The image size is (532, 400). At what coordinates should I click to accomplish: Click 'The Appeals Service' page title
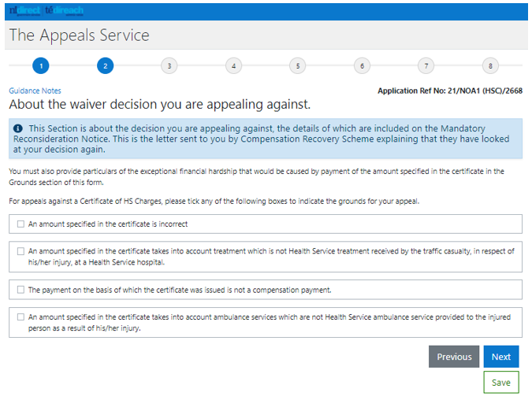coord(80,35)
